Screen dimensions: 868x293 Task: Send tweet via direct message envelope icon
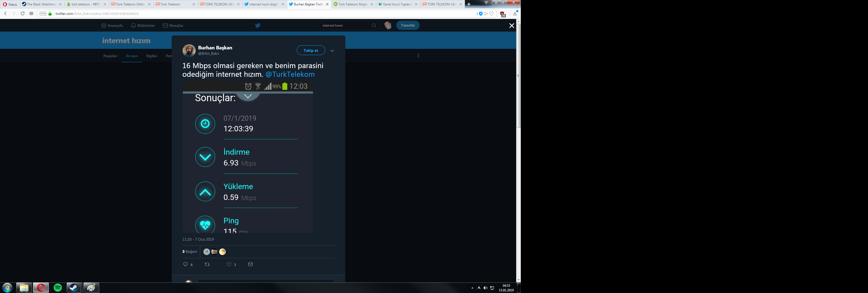click(x=250, y=264)
